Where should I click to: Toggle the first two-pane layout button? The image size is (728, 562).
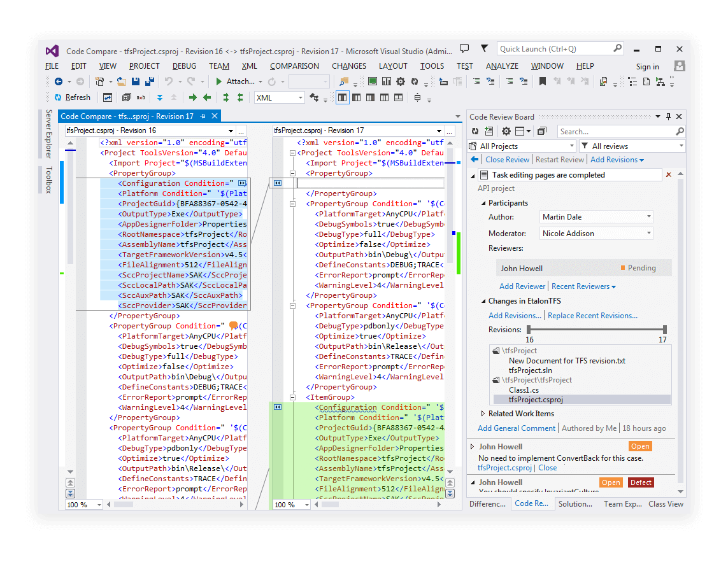[x=342, y=97]
